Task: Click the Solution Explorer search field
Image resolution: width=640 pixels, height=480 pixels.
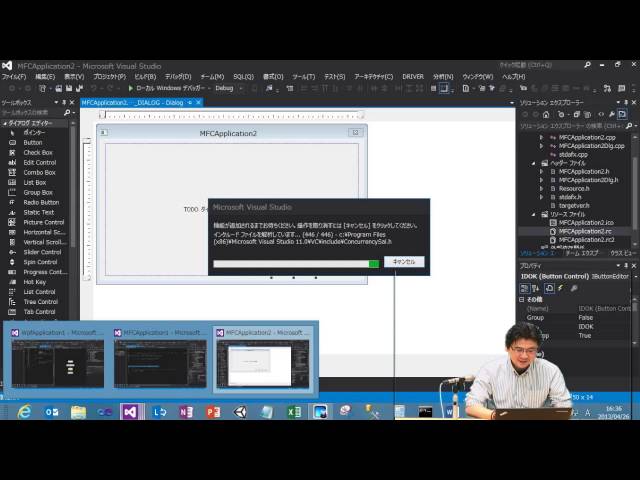Action: pyautogui.click(x=572, y=126)
